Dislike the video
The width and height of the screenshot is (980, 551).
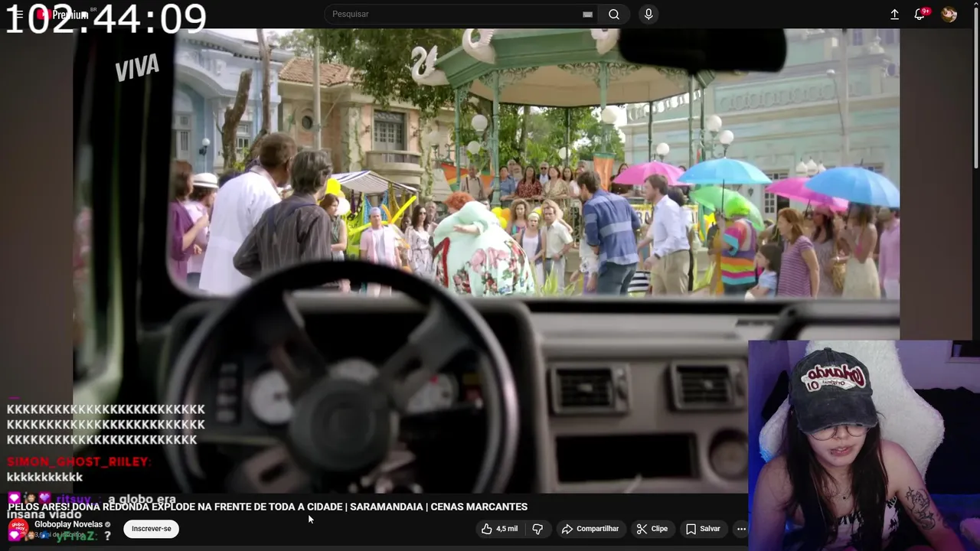(x=537, y=529)
